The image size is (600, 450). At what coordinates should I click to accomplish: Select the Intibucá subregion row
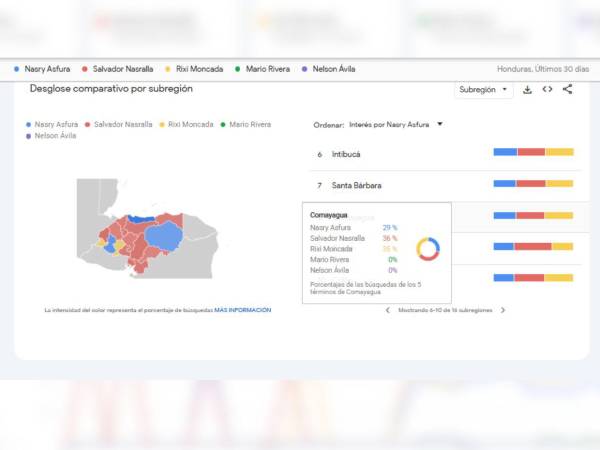point(445,154)
